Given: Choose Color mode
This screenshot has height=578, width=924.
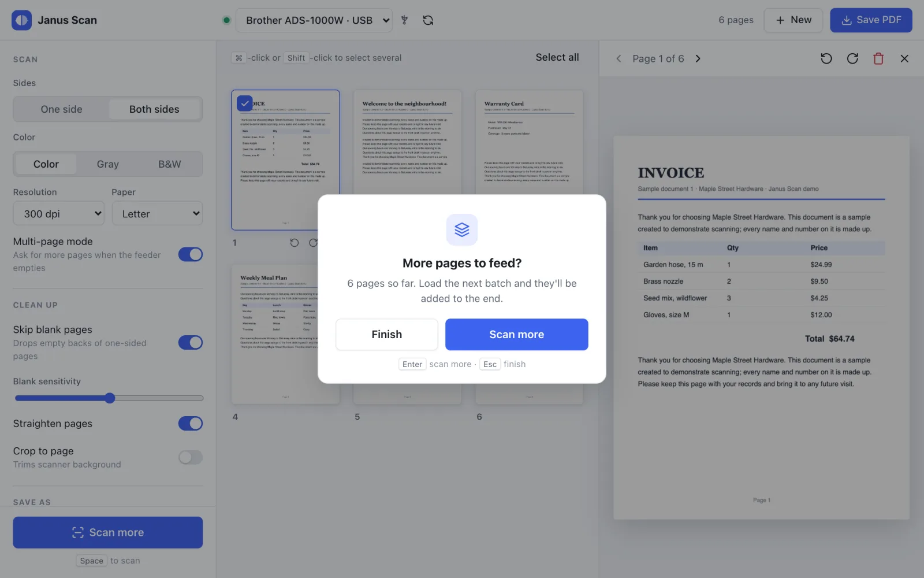Looking at the screenshot, I should [46, 164].
